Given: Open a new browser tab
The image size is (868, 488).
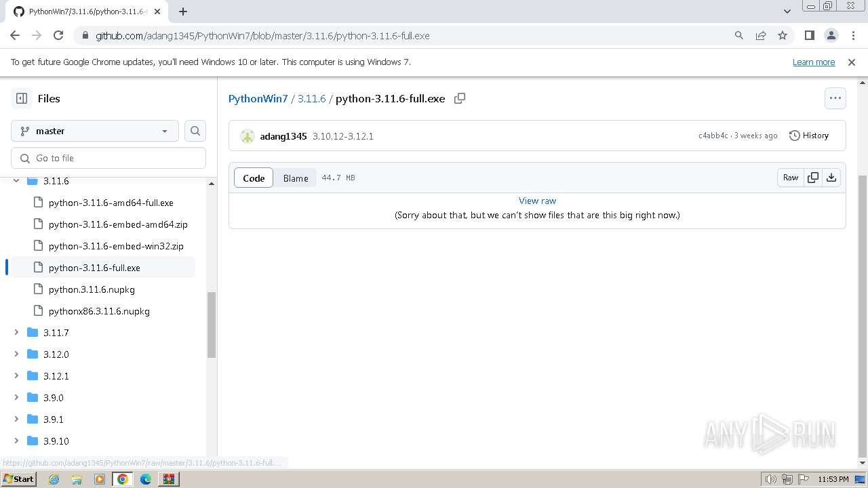Looking at the screenshot, I should pyautogui.click(x=183, y=12).
